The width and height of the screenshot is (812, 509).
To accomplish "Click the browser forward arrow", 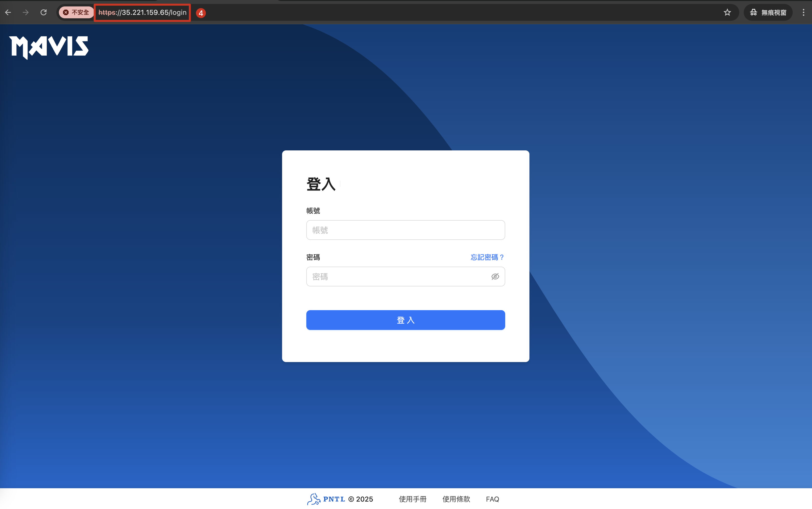I will coord(25,12).
